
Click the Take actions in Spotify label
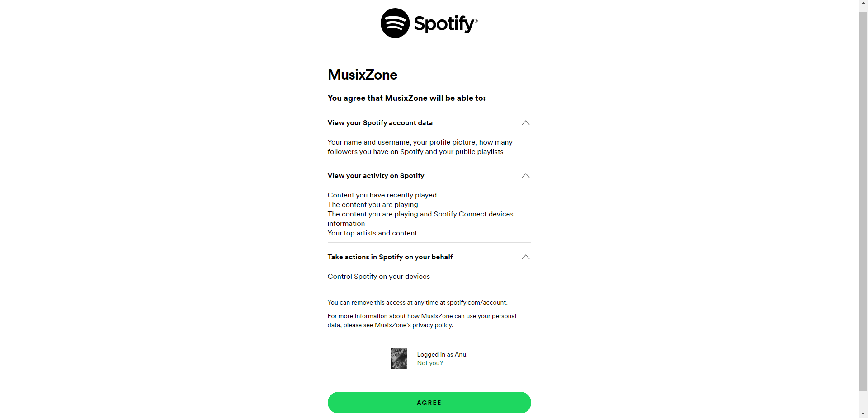[390, 257]
